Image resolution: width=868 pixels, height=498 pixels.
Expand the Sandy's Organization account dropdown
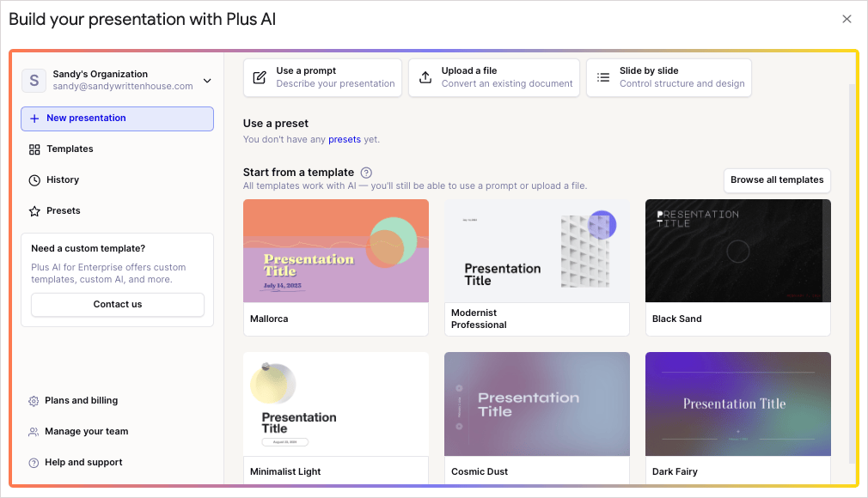(208, 81)
